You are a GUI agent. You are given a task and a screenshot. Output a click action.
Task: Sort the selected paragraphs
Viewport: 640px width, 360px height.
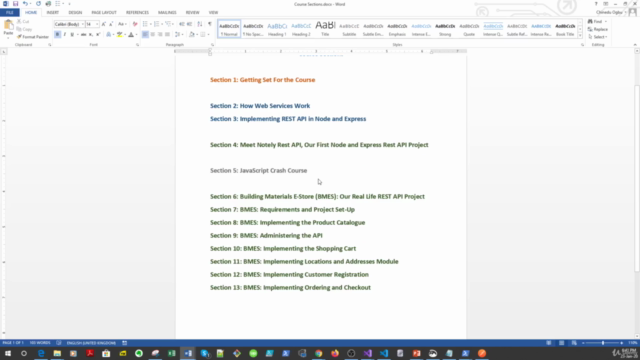click(x=200, y=24)
